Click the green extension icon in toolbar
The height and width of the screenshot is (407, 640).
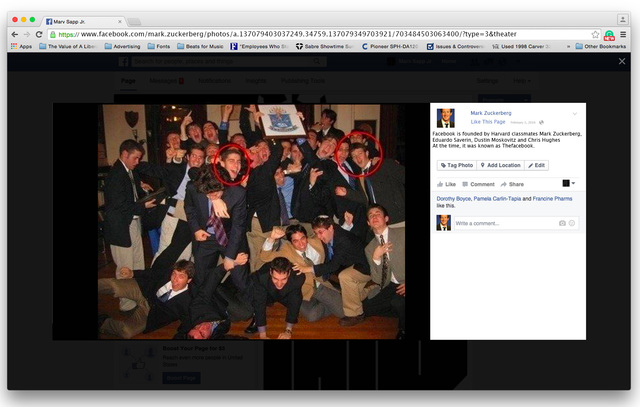(x=609, y=35)
